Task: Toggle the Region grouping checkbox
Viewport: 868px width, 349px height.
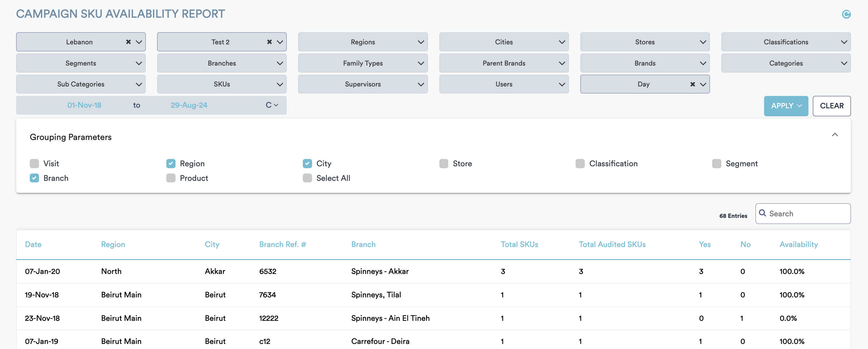Action: click(170, 163)
